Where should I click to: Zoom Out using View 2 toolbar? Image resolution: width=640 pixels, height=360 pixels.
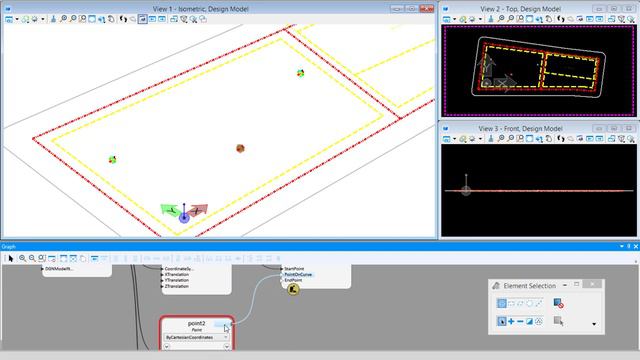point(511,19)
